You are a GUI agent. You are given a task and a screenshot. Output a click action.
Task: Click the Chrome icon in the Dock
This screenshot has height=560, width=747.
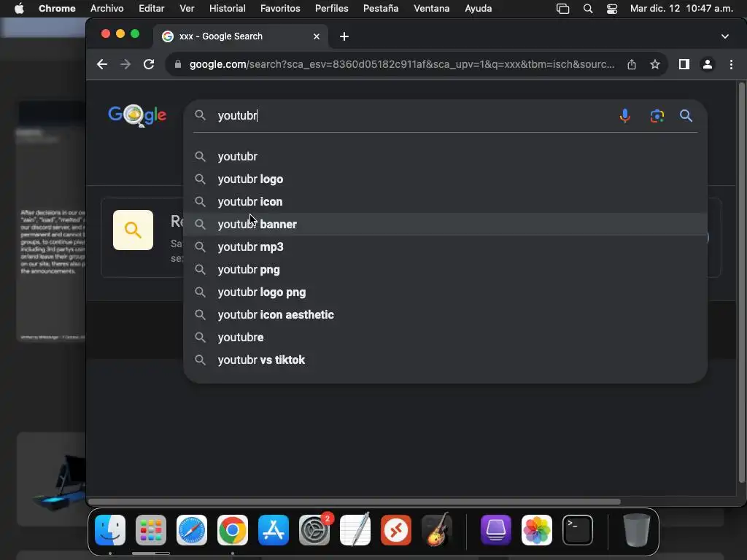[233, 530]
